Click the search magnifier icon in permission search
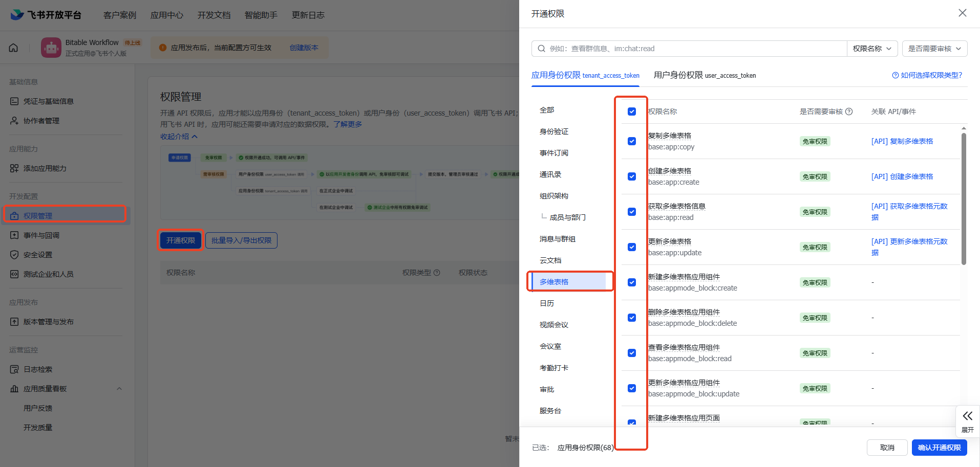 pos(541,49)
